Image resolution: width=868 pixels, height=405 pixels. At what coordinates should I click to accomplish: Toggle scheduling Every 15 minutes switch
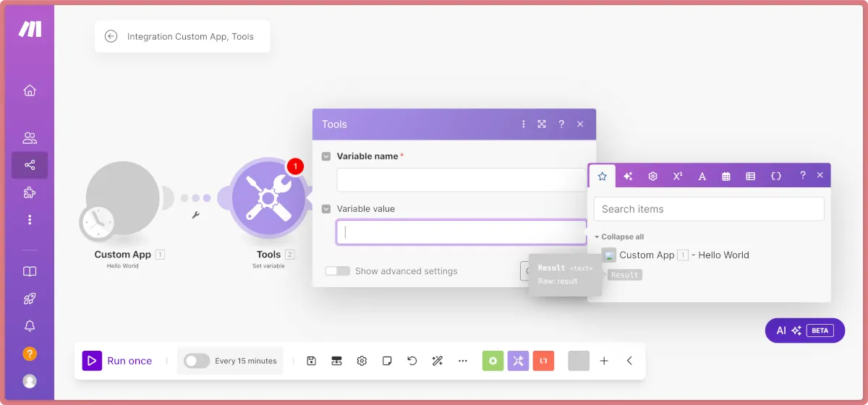(x=197, y=361)
